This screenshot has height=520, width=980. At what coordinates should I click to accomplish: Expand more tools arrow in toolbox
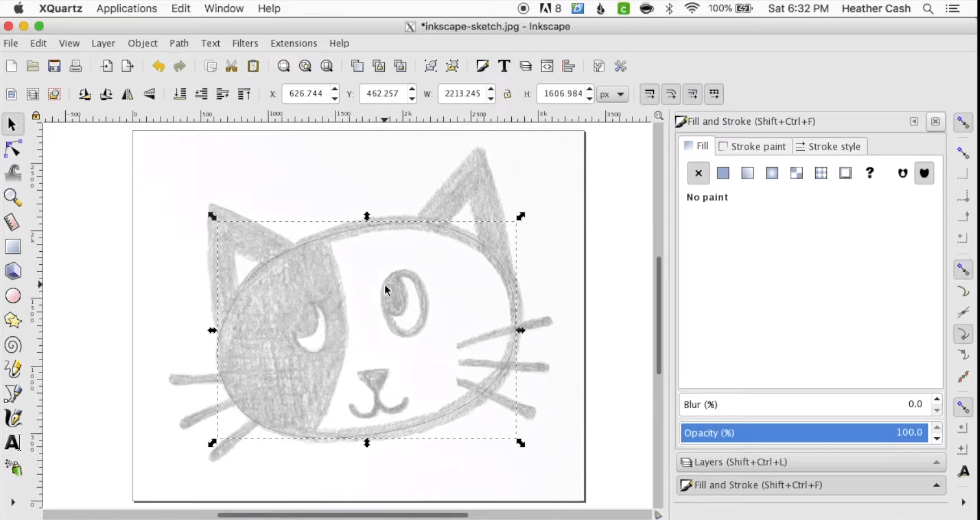pyautogui.click(x=12, y=502)
